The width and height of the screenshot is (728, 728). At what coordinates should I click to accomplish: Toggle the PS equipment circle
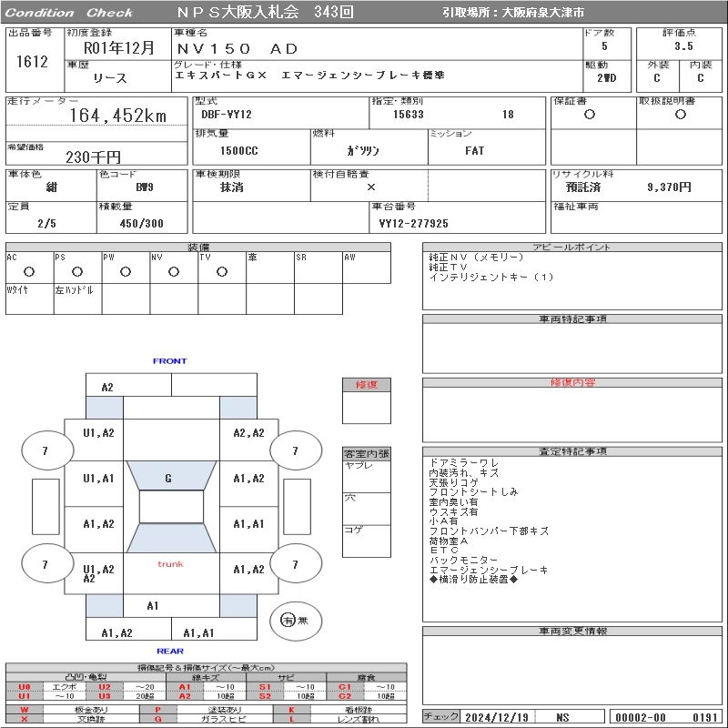point(77,271)
